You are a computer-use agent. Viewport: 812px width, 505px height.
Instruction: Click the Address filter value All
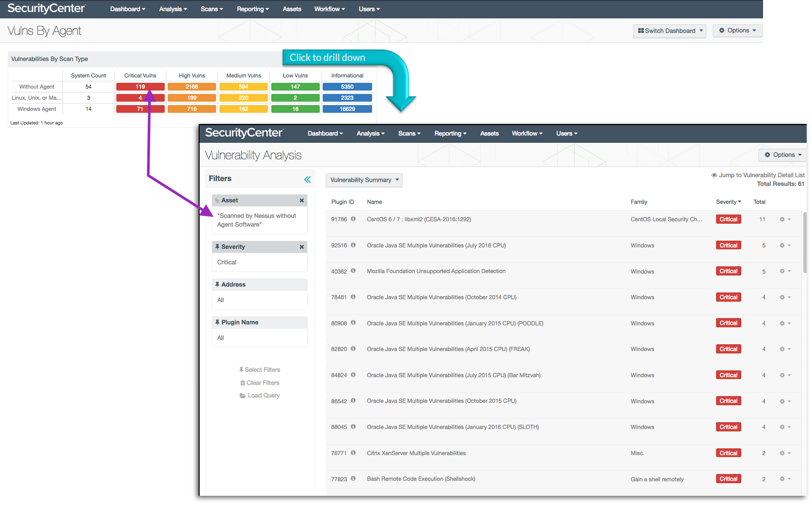220,300
